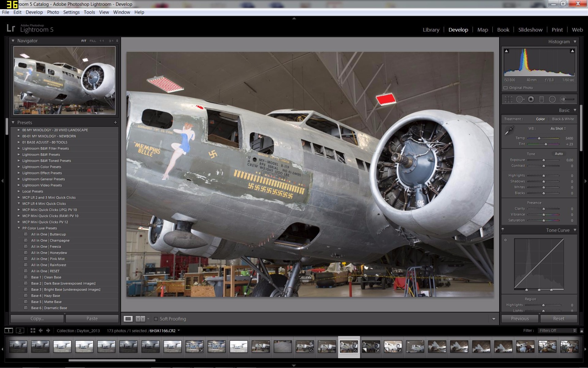Open the Photo menu
The image size is (588, 368).
[x=53, y=12]
